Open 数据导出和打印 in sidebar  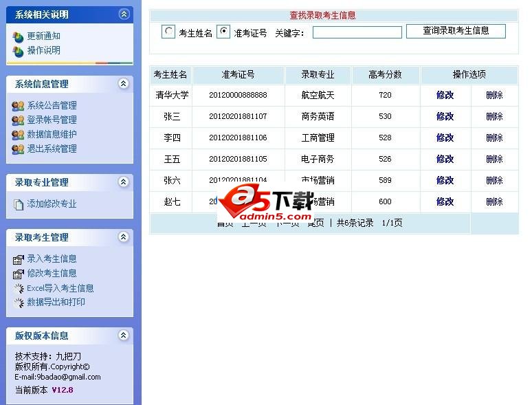click(x=56, y=302)
